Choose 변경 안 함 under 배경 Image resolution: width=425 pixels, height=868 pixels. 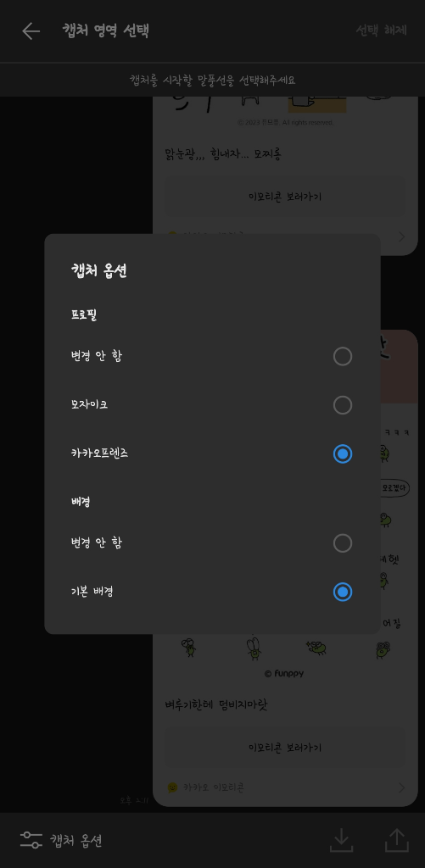pyautogui.click(x=343, y=543)
